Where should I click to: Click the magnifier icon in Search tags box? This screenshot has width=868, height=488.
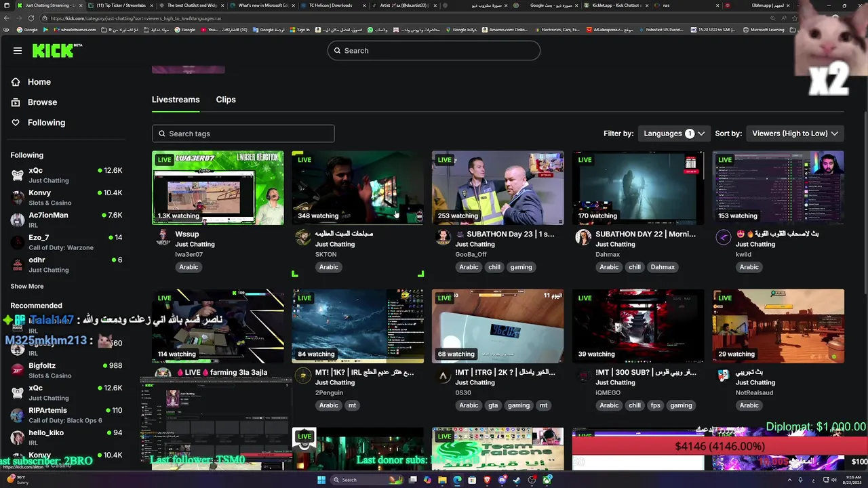tap(162, 134)
